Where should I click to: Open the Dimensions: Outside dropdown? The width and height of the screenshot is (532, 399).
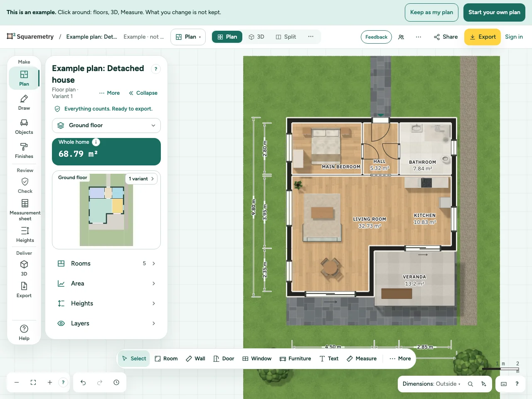coord(431,384)
